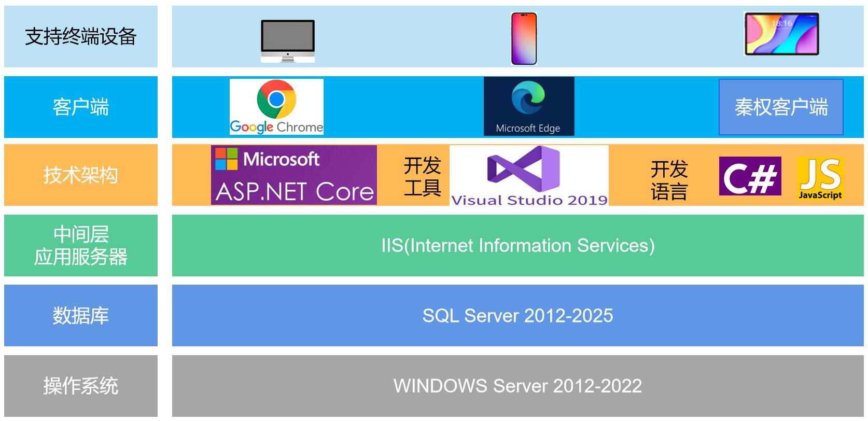Click the Visual Studio 2019 logo
This screenshot has width=868, height=421.
[x=529, y=176]
